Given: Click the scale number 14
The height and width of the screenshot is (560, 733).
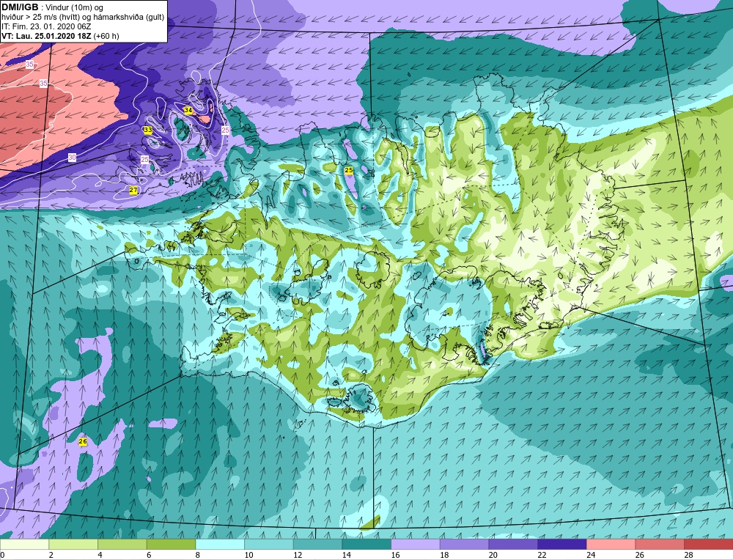Looking at the screenshot, I should 347,555.
